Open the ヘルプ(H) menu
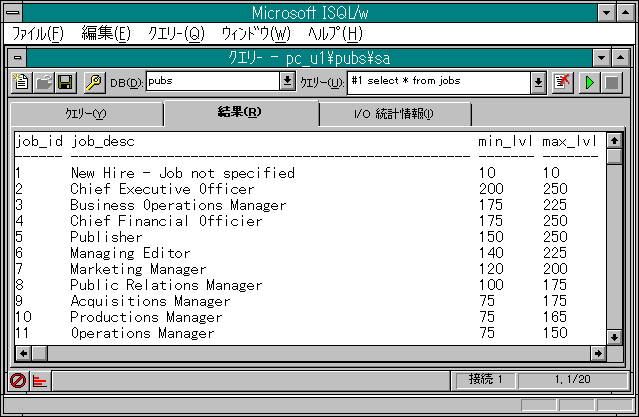The width and height of the screenshot is (639, 417). point(335,33)
